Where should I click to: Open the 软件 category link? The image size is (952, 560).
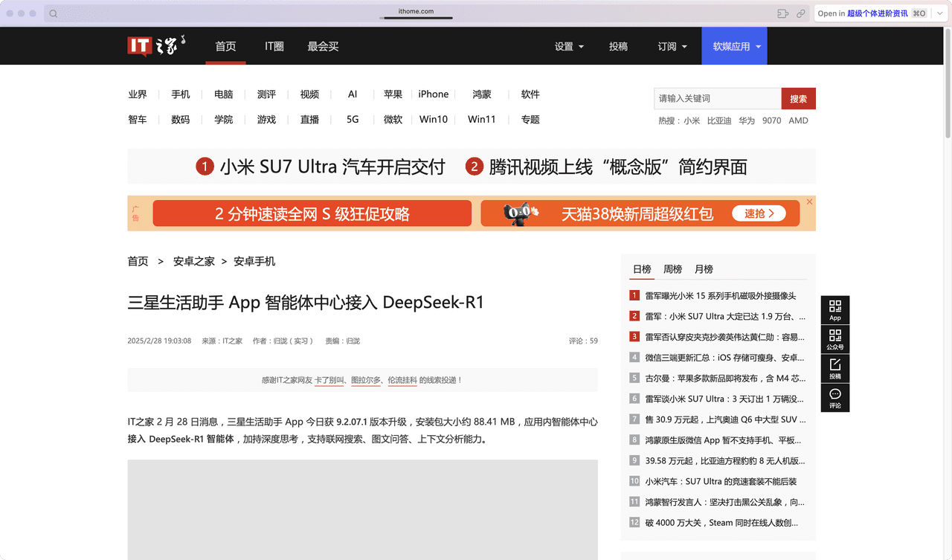(530, 94)
